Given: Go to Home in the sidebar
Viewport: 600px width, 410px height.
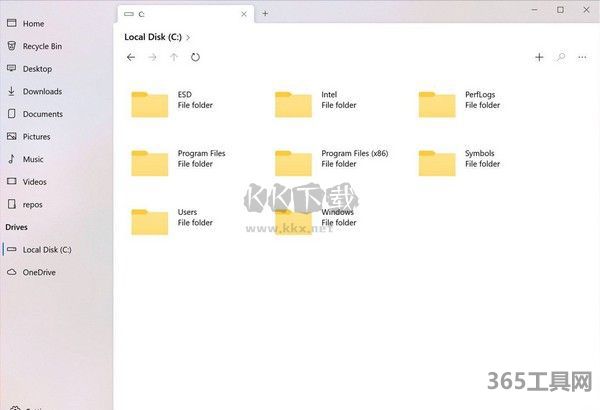Looking at the screenshot, I should point(33,23).
